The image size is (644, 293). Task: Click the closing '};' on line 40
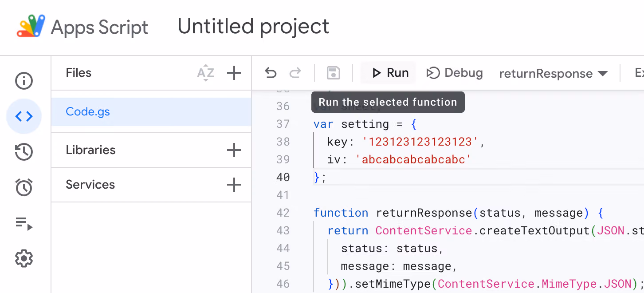pos(320,178)
